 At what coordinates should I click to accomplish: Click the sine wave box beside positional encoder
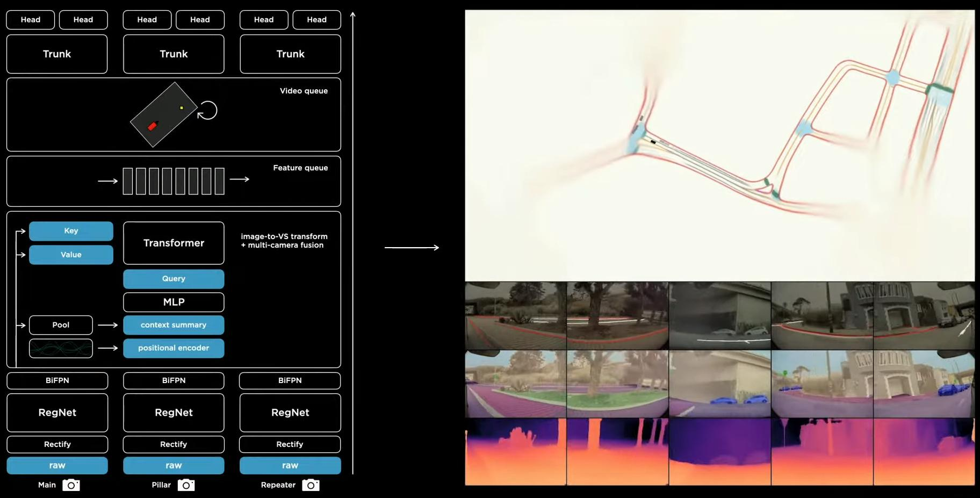(61, 348)
